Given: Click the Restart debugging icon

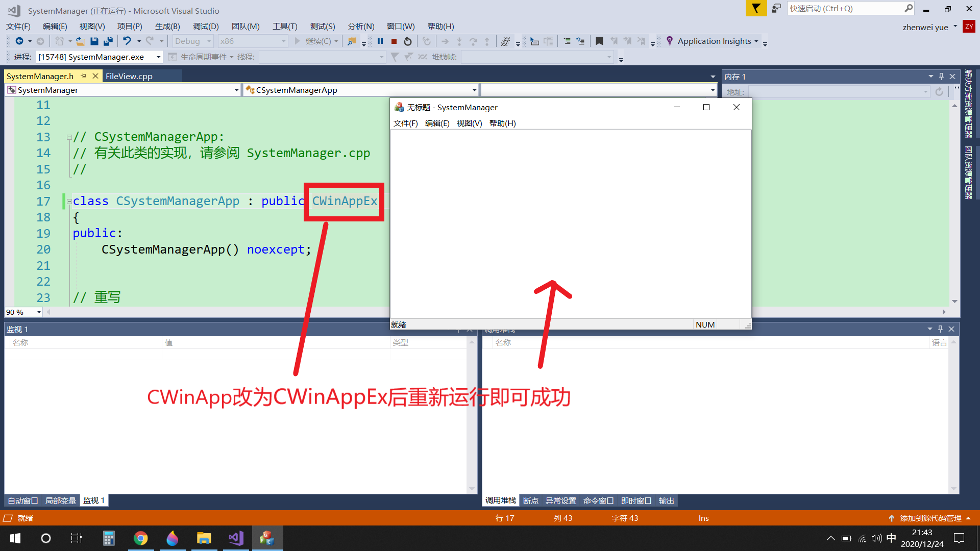Looking at the screenshot, I should (x=408, y=41).
